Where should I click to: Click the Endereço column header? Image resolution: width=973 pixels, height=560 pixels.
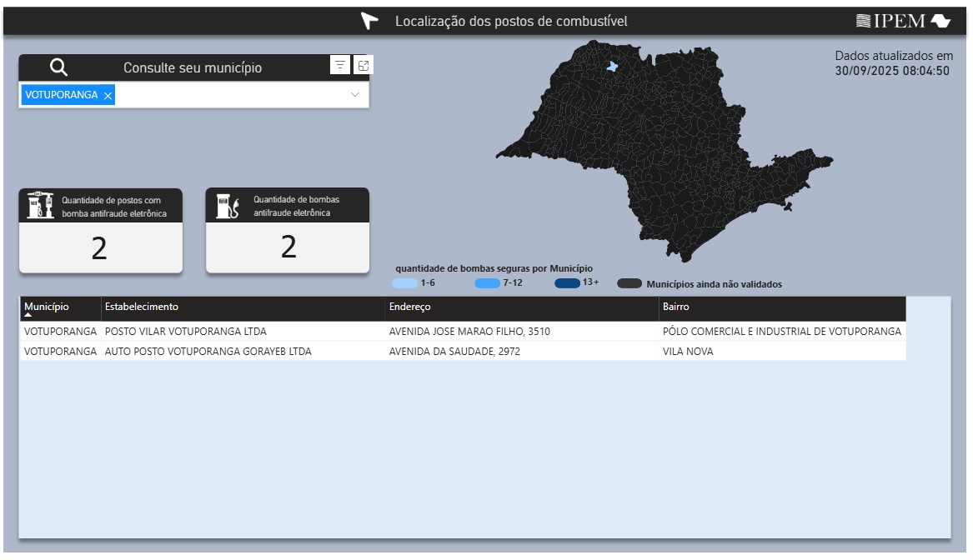click(x=410, y=307)
